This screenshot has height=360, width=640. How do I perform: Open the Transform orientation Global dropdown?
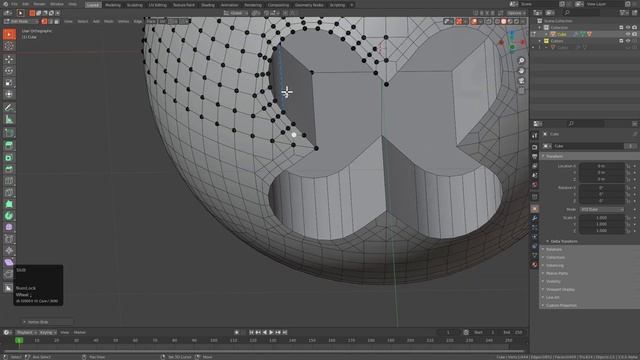click(x=236, y=13)
